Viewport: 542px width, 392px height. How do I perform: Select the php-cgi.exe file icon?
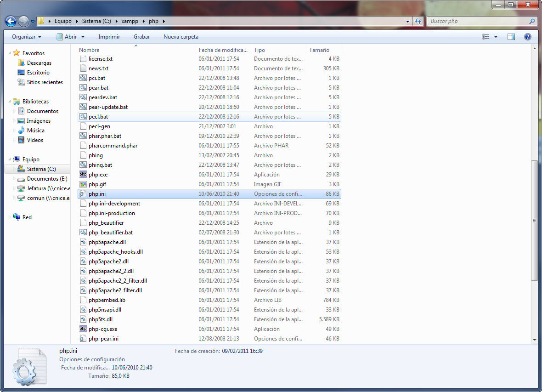pyautogui.click(x=83, y=329)
